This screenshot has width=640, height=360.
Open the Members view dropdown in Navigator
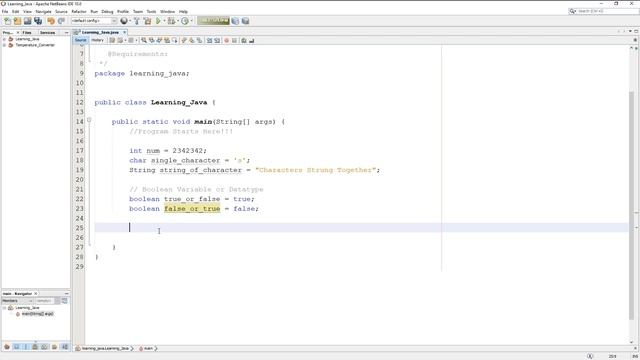pyautogui.click(x=17, y=301)
